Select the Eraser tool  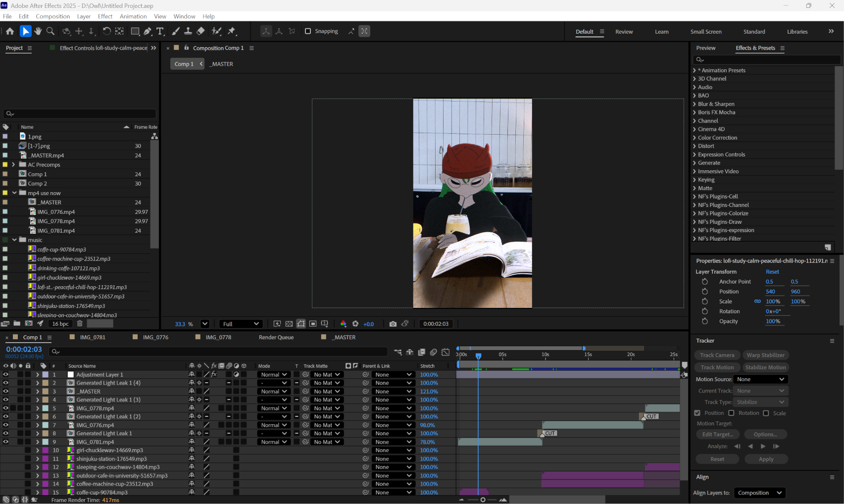[200, 31]
